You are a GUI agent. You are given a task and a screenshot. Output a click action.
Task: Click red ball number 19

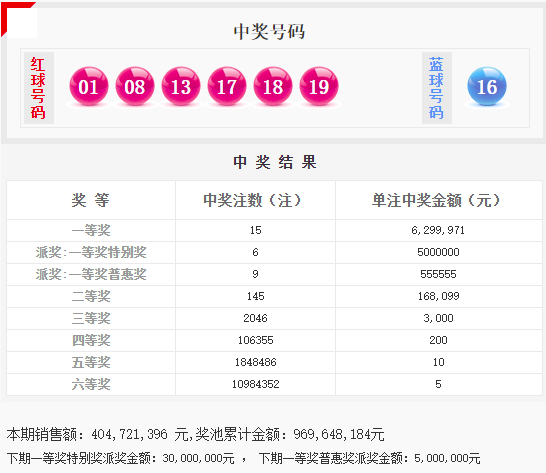tap(319, 86)
